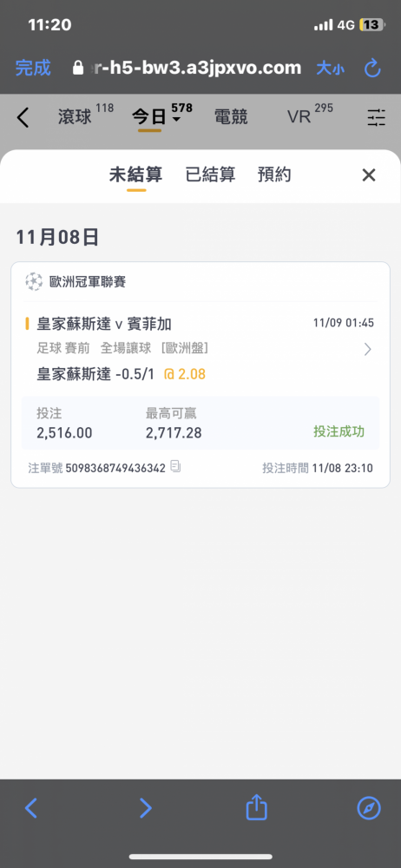Open the filter settings sliders icon
Screen dimensions: 401x868
[376, 117]
